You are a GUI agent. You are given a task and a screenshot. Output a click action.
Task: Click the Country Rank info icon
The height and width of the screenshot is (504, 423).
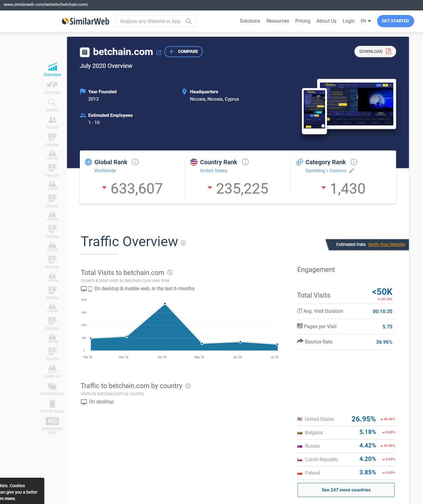pyautogui.click(x=245, y=162)
